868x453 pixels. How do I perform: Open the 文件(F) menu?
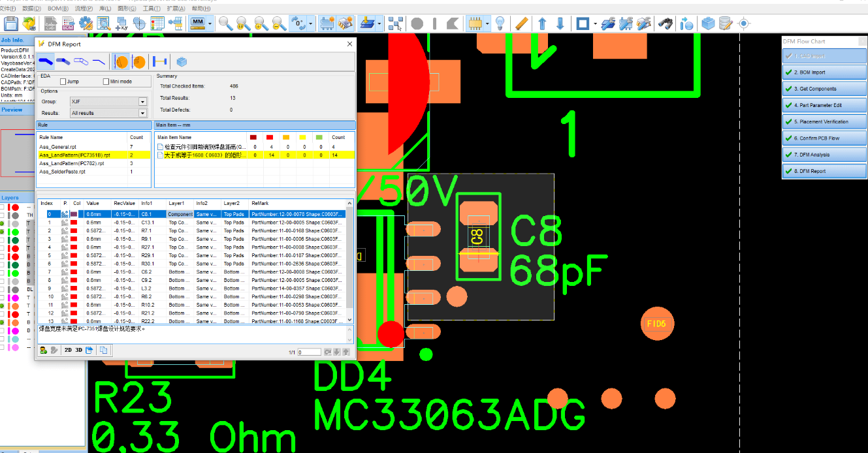click(8, 8)
